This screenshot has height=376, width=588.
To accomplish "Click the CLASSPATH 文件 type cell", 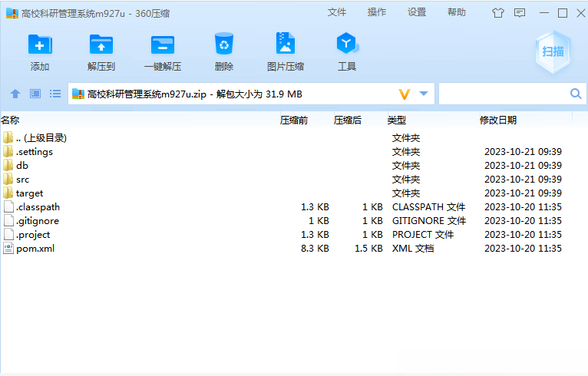I will tap(428, 207).
